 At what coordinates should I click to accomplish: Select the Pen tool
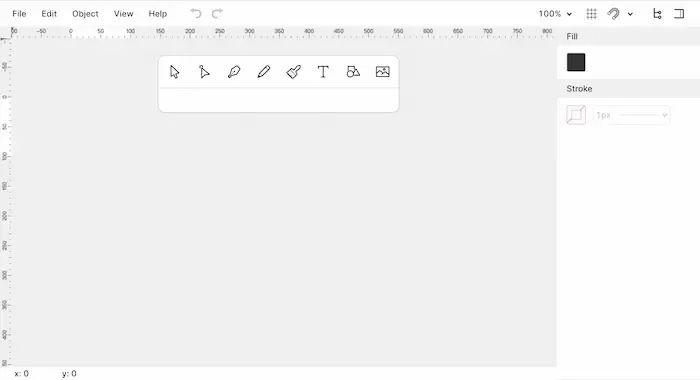pyautogui.click(x=234, y=72)
